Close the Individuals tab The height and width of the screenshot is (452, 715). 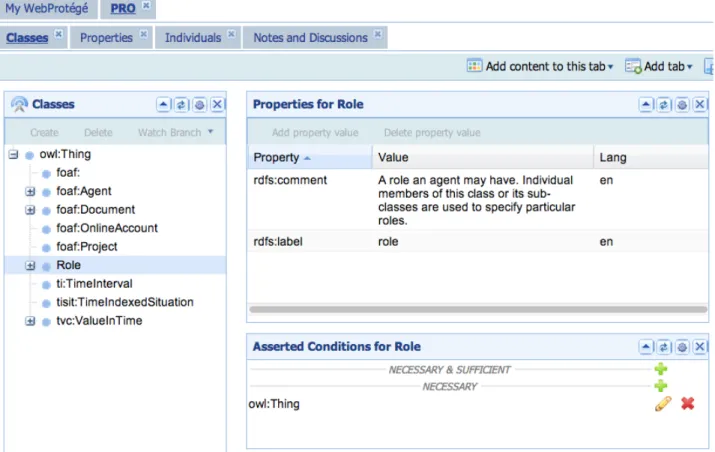point(231,34)
